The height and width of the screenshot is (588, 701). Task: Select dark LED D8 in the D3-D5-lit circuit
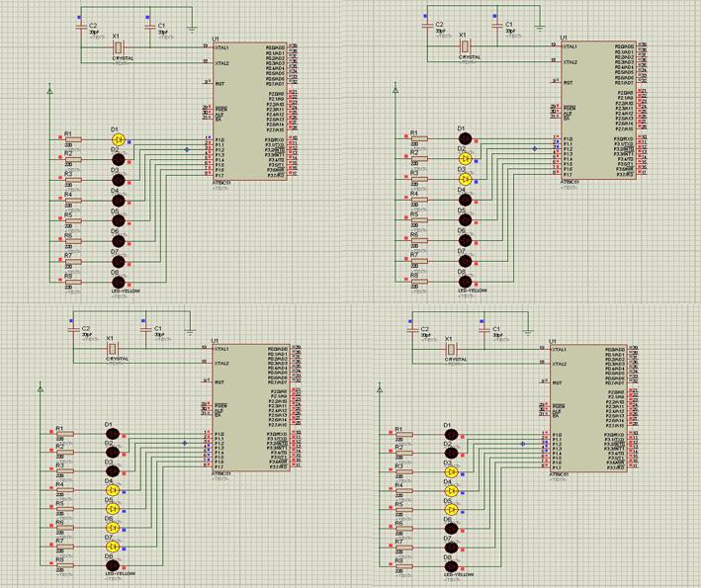click(x=452, y=566)
